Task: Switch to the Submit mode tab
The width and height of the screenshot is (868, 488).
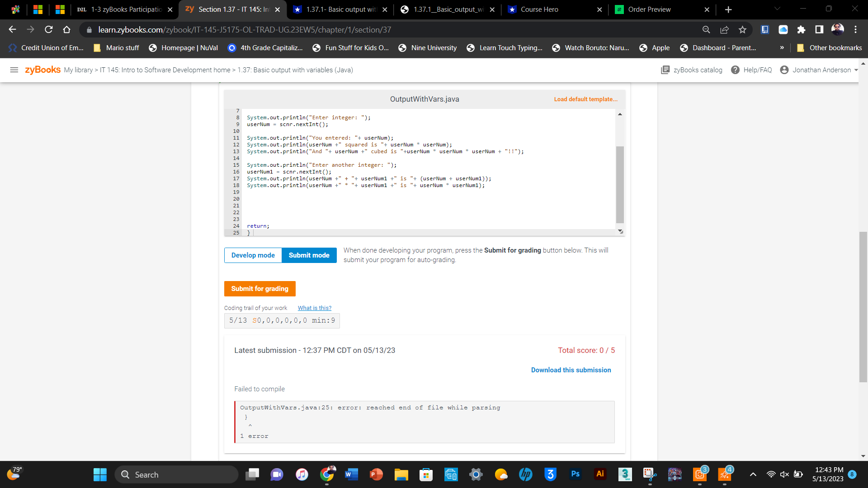Action: click(x=308, y=255)
